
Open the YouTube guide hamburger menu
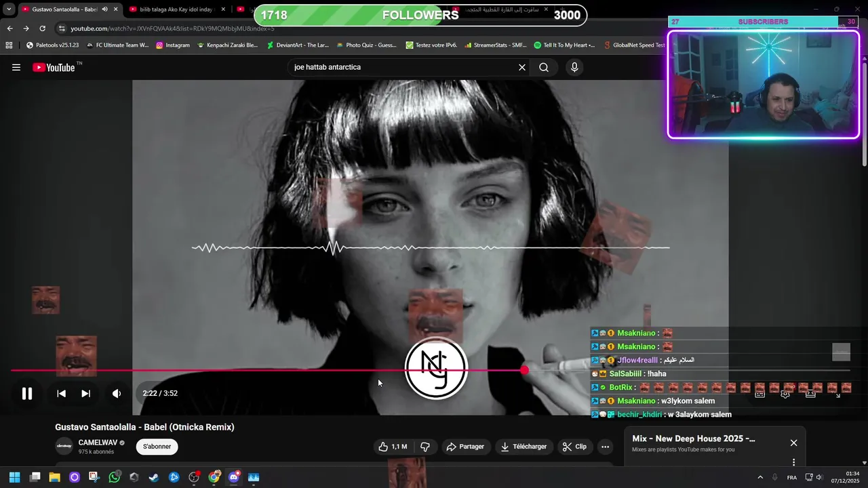coord(16,67)
